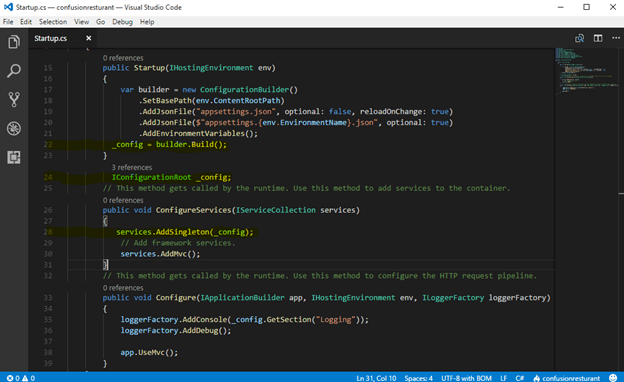Image resolution: width=624 pixels, height=382 pixels.
Task: Click 'ILoggerFactory' in Configure signature
Action: (x=453, y=298)
